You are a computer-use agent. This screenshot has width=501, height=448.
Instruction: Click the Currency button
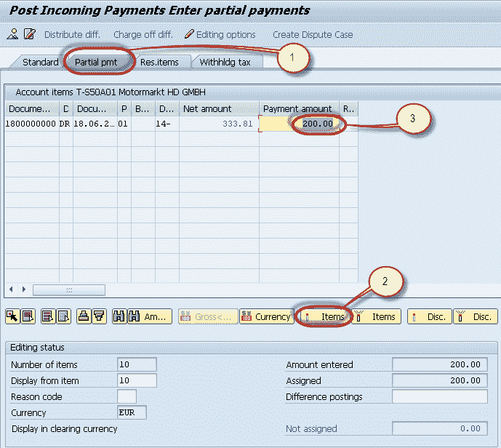pos(266,316)
